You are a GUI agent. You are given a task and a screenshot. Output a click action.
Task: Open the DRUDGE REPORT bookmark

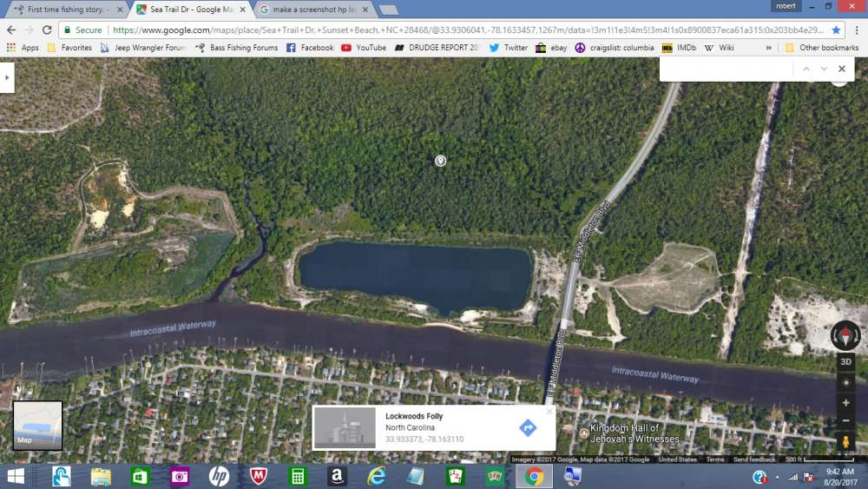437,48
